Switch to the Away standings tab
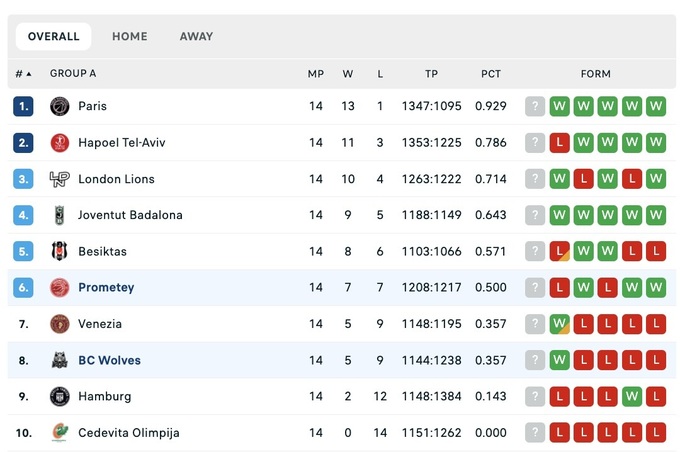 point(196,37)
